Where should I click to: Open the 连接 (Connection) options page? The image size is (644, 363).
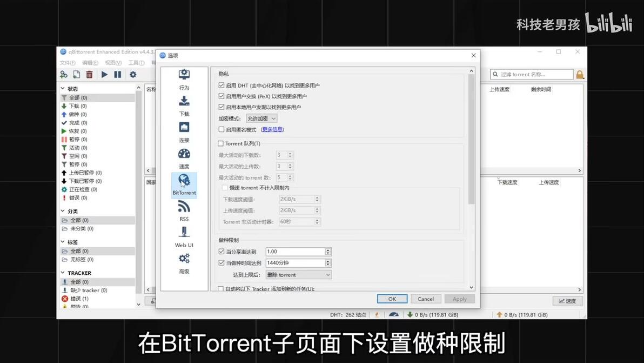[184, 133]
